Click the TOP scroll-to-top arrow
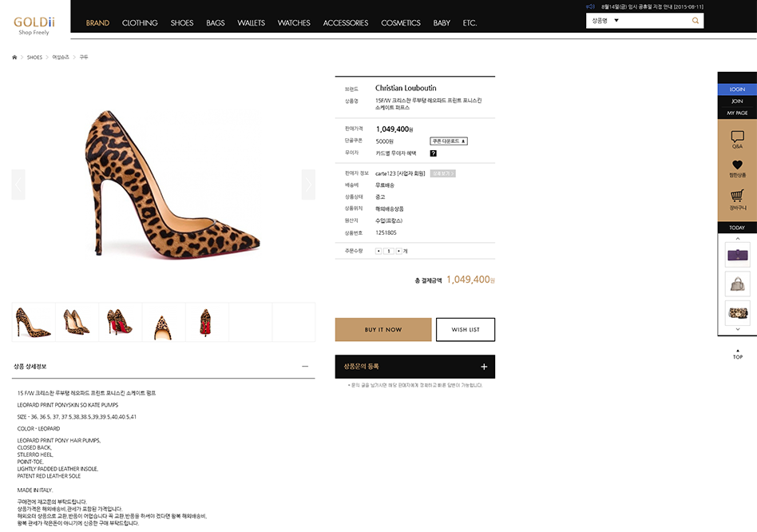 click(x=737, y=354)
